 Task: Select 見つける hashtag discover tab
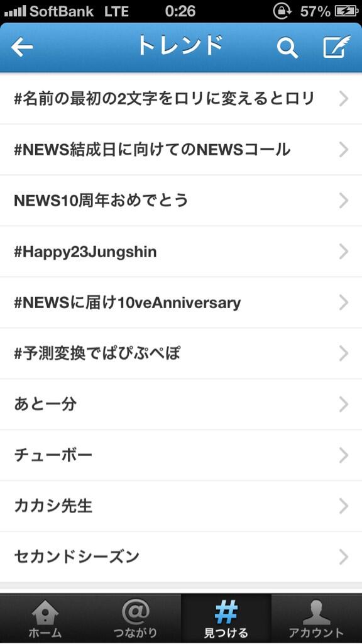click(x=226, y=619)
